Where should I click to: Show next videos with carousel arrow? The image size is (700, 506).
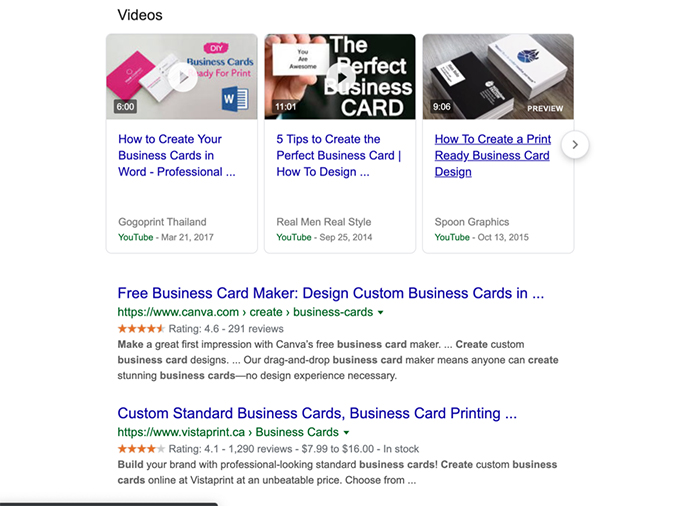tap(574, 145)
